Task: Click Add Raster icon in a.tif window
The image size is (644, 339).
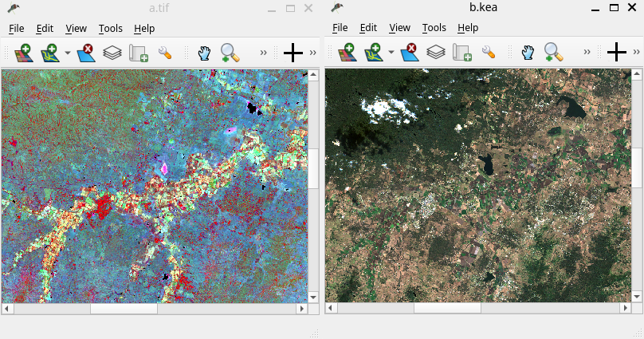Action: pos(23,53)
